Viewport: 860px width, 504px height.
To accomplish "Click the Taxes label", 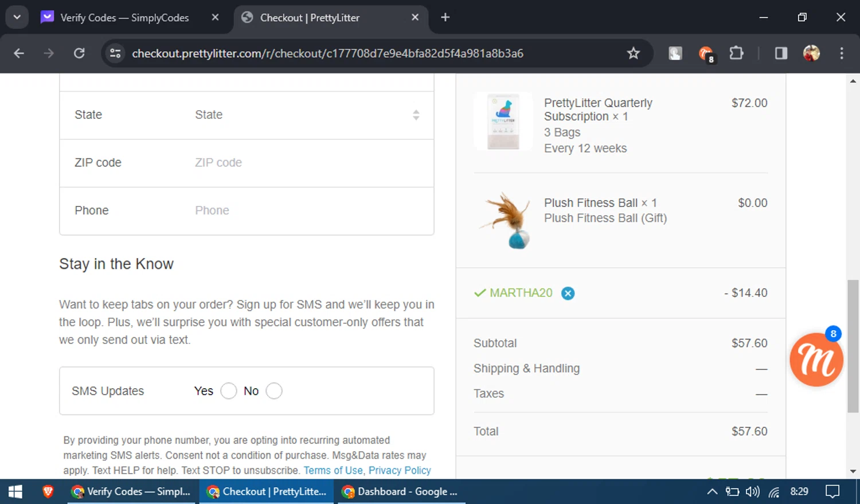I will [x=488, y=394].
